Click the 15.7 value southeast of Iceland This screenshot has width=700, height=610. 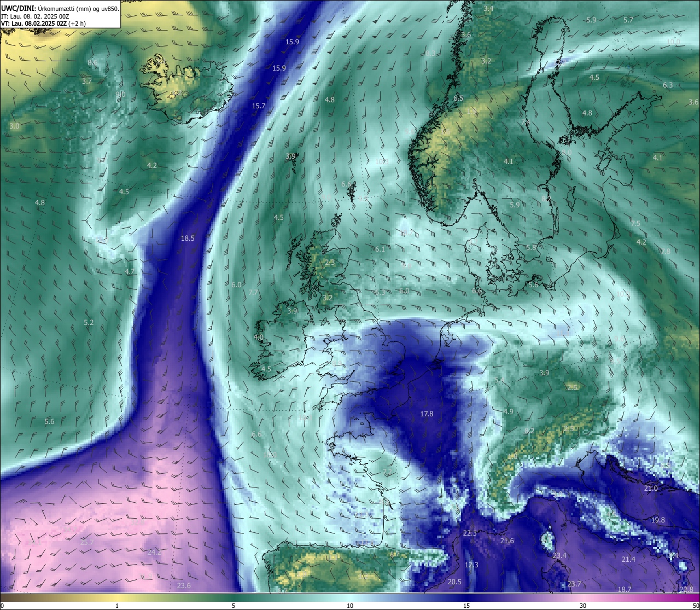coord(258,106)
